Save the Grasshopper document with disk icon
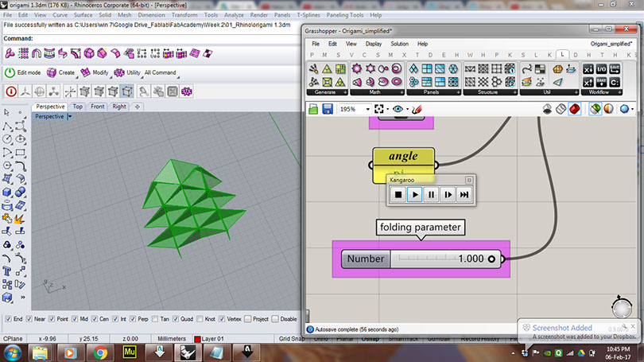644x362 pixels. [x=328, y=109]
